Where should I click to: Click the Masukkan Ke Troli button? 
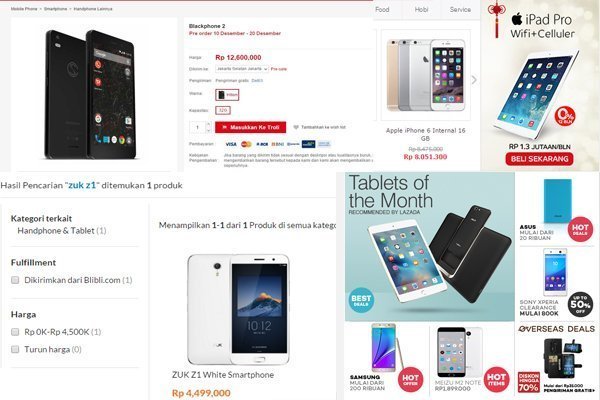pyautogui.click(x=250, y=127)
